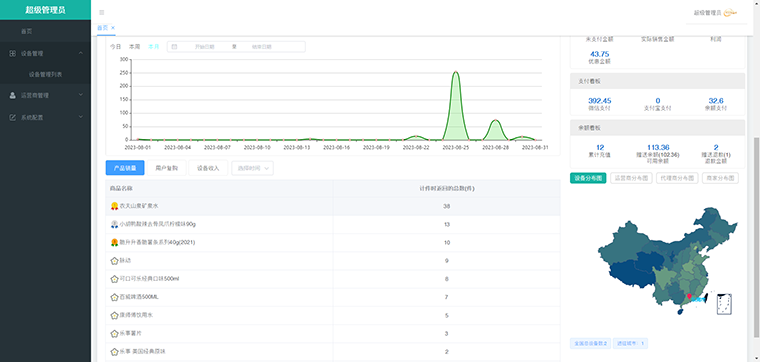The width and height of the screenshot is (760, 362).
Task: Filter chart by 本月
Action: click(154, 47)
